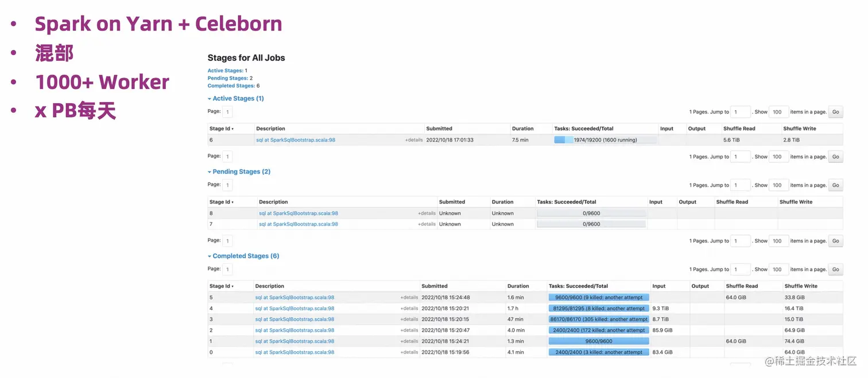Open stage 7 description link

[299, 224]
